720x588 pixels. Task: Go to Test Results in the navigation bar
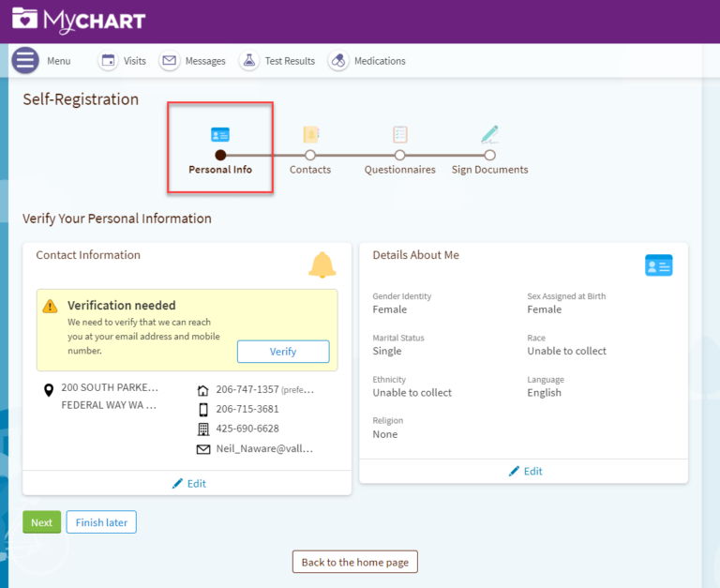(290, 61)
